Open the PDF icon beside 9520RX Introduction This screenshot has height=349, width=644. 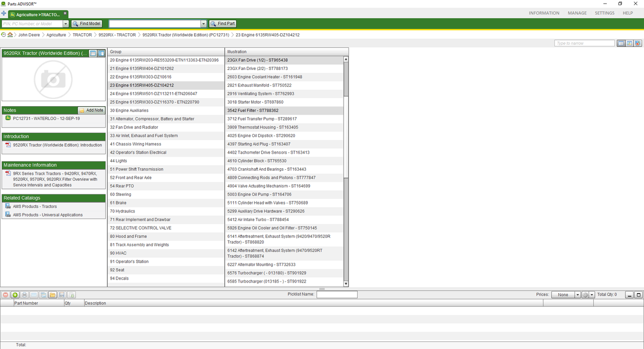(8, 145)
